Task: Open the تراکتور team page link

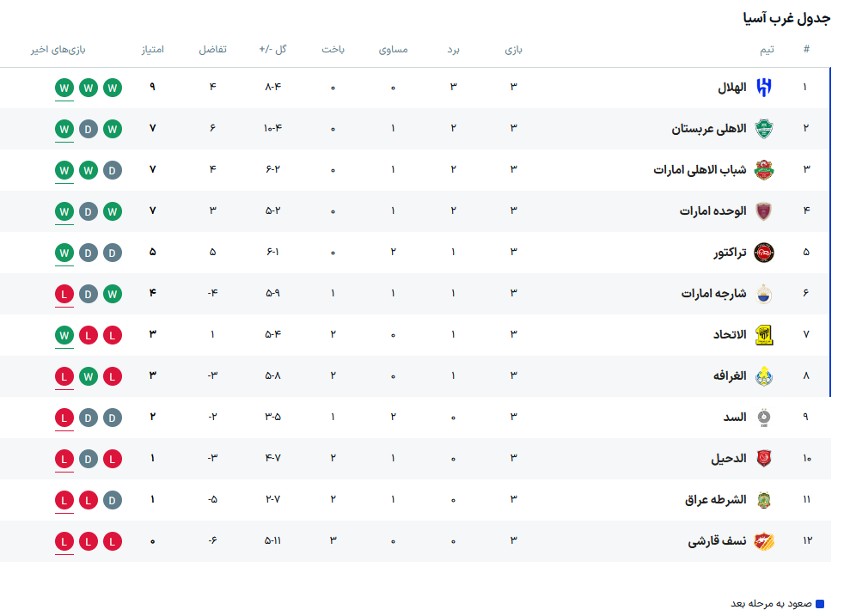Action: [x=729, y=253]
